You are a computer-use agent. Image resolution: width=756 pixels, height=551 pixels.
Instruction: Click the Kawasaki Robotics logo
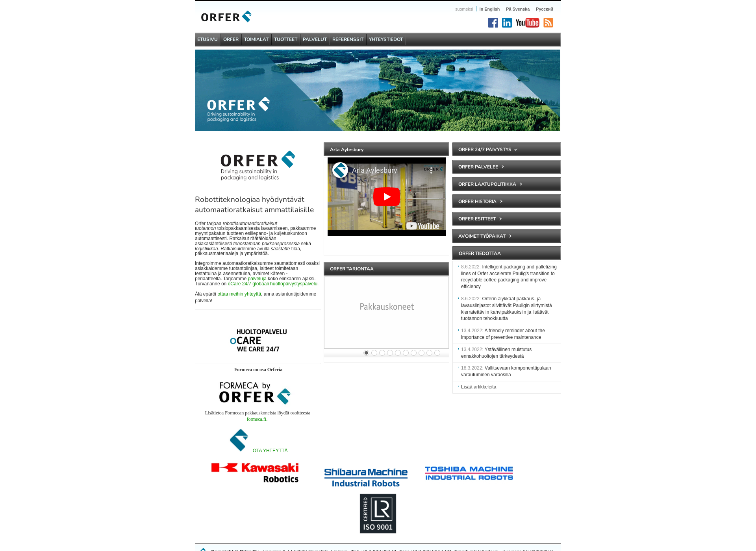[256, 473]
